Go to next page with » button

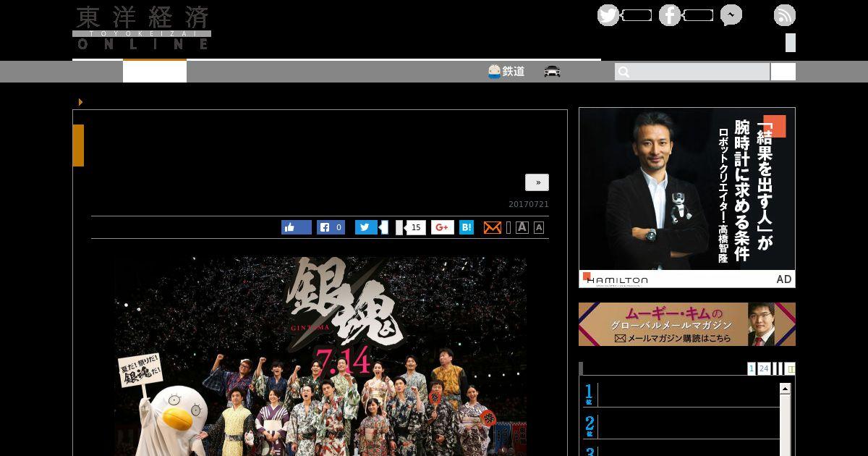tap(537, 182)
